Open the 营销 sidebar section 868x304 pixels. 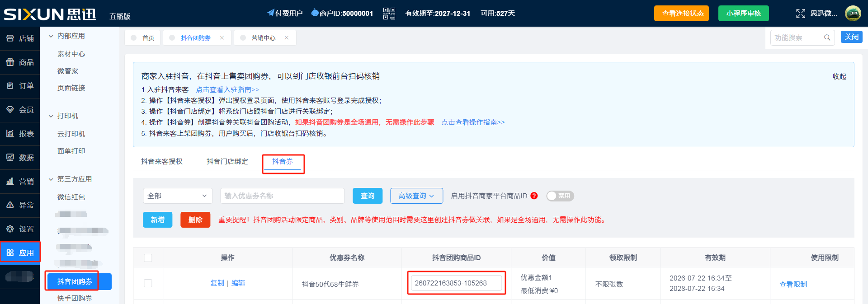pyautogui.click(x=20, y=182)
